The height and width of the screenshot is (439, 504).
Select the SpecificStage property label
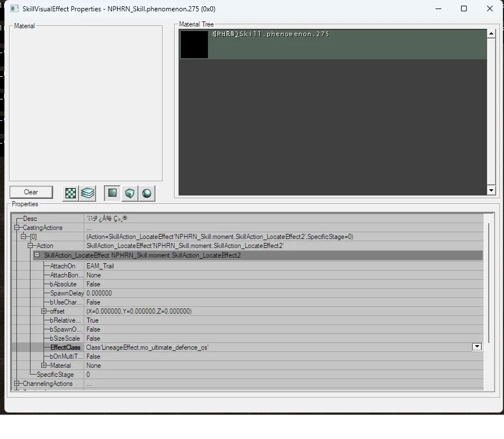coord(55,375)
